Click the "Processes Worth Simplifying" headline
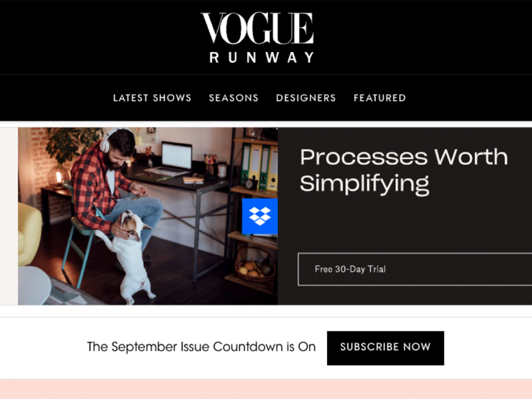The width and height of the screenshot is (532, 399). [404, 171]
